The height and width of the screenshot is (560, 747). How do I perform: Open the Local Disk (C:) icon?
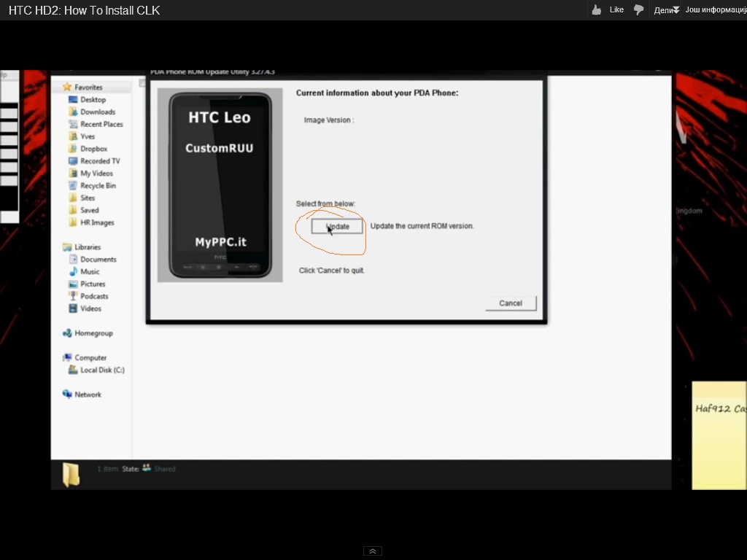point(73,370)
